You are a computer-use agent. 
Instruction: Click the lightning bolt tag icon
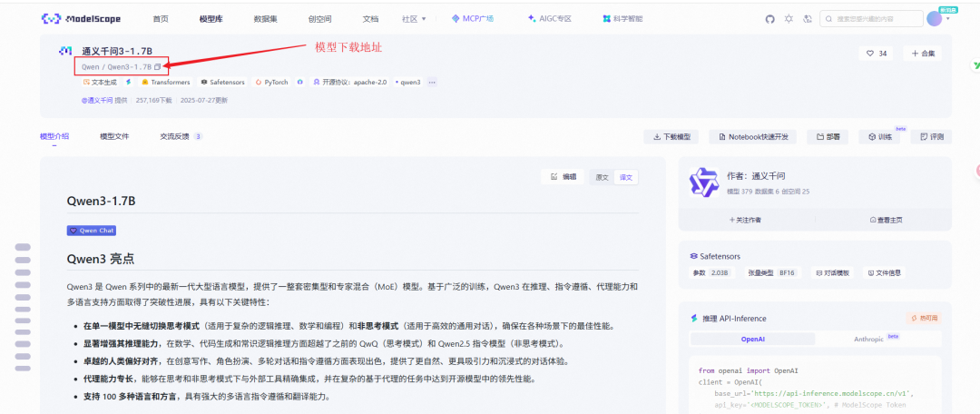pos(129,82)
